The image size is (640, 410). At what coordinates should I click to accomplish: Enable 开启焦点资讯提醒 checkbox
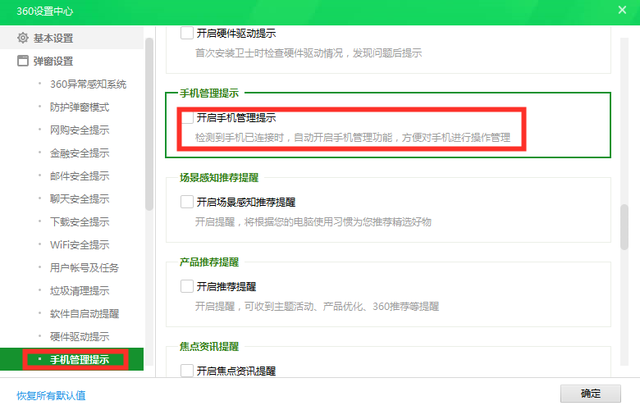pyautogui.click(x=187, y=370)
